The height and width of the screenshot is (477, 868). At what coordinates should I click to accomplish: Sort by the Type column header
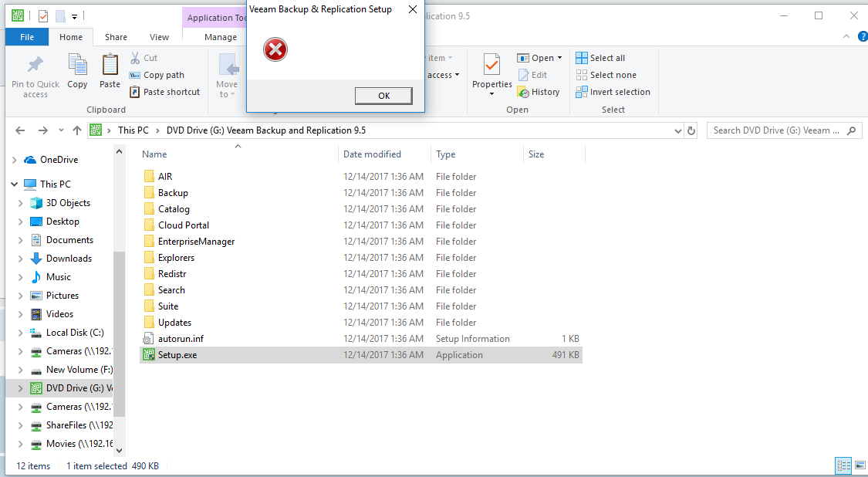point(446,154)
